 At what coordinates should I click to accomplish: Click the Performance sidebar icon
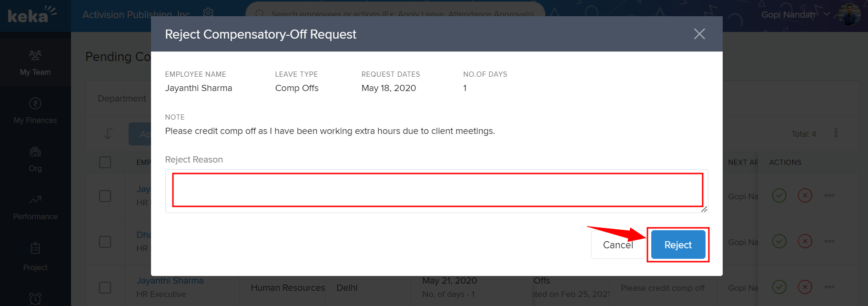click(x=35, y=200)
